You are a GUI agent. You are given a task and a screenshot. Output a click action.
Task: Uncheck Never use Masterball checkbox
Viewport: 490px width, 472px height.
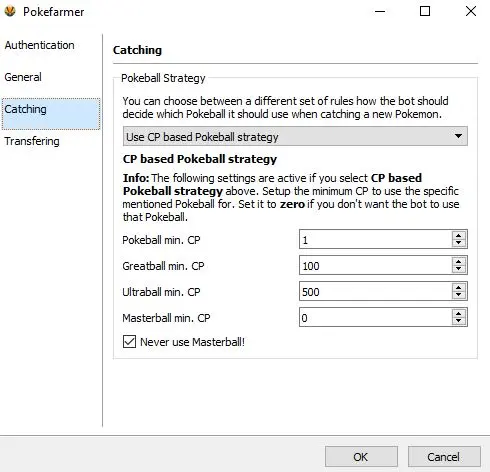[x=129, y=342]
